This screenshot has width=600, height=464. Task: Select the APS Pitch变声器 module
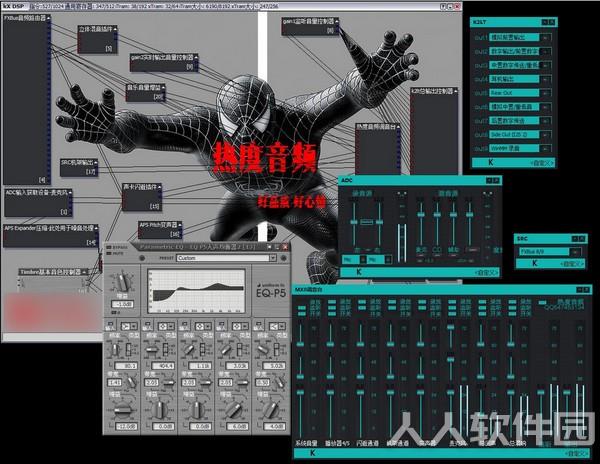[x=160, y=230]
